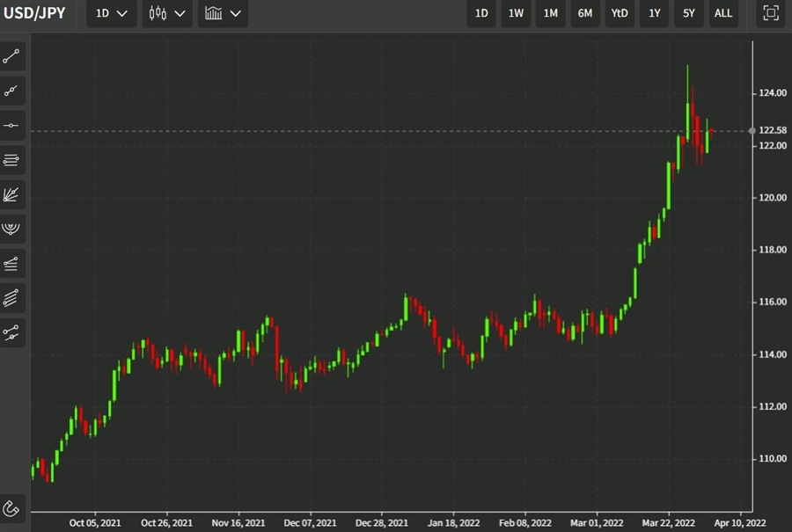Click the 116.00 price axis label
Screen dimensions: 792x532
(773, 302)
